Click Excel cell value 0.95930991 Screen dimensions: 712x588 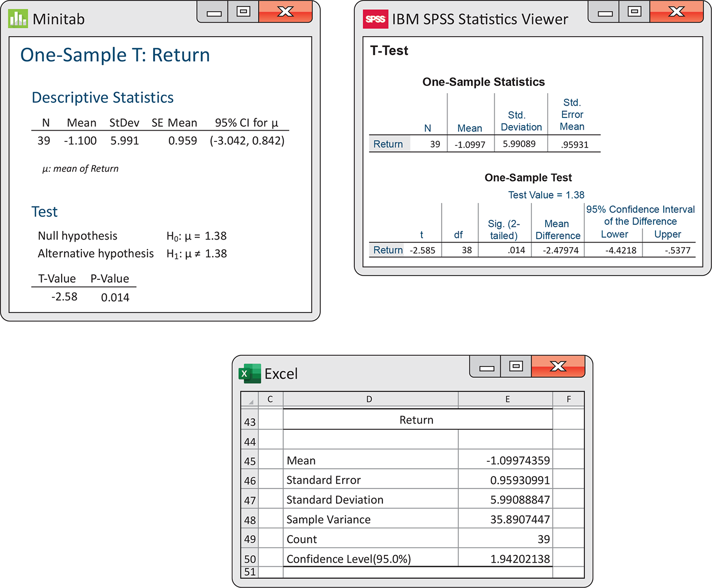(x=506, y=480)
